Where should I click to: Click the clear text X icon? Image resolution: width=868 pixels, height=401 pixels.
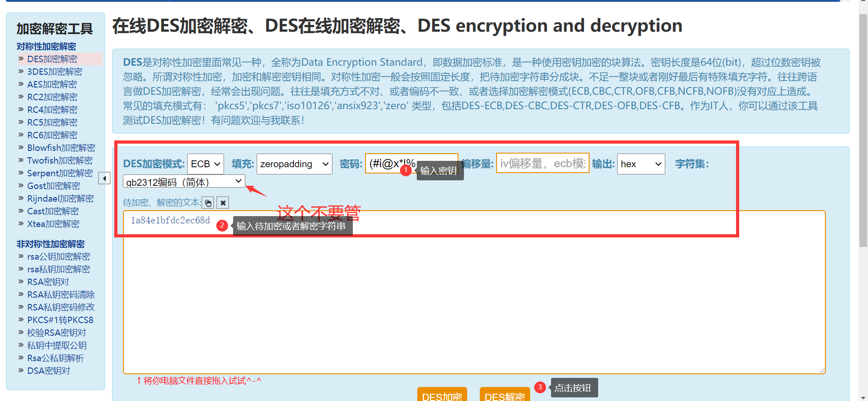[223, 203]
